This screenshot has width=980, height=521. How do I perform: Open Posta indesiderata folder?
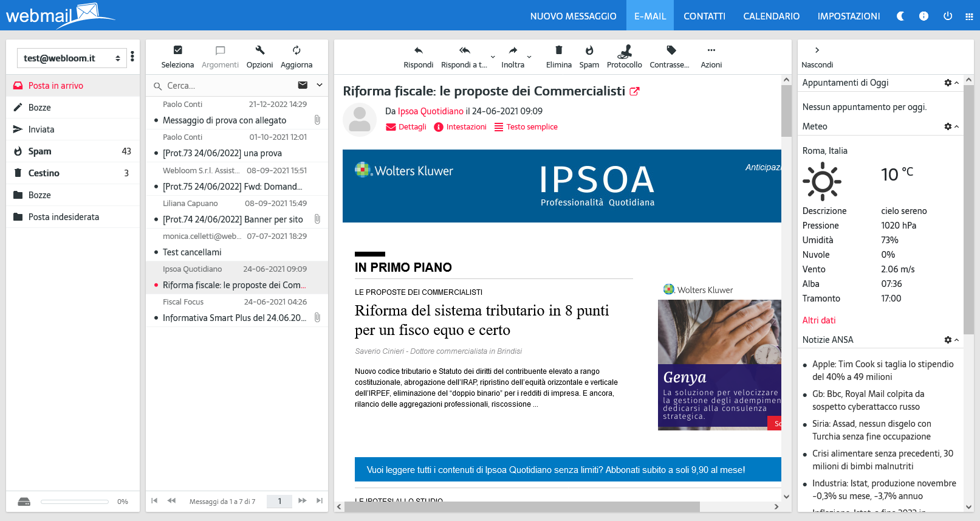coord(73,217)
